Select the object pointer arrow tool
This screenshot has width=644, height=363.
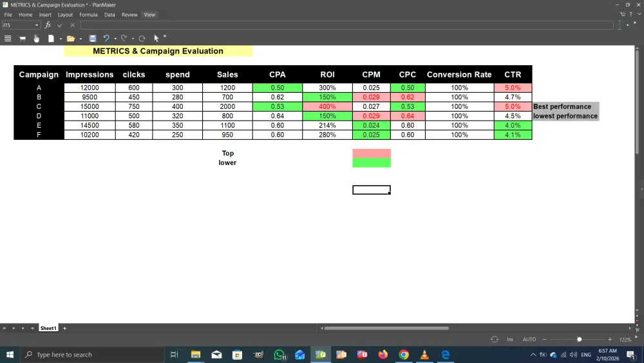156,39
